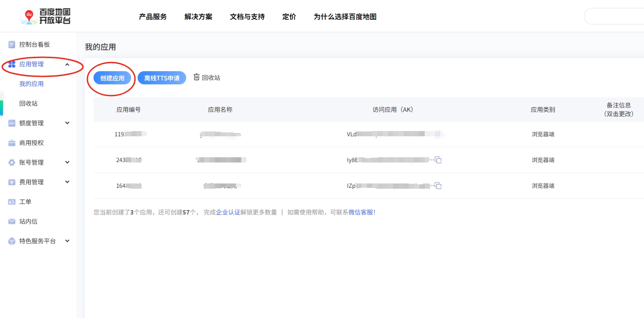Click the 账号管理 gear icon
This screenshot has height=318, width=644.
click(x=12, y=162)
